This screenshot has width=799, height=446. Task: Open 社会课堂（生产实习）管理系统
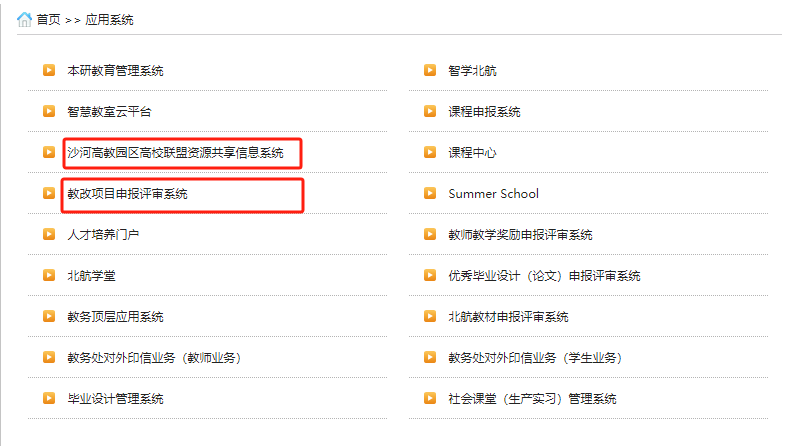(532, 399)
